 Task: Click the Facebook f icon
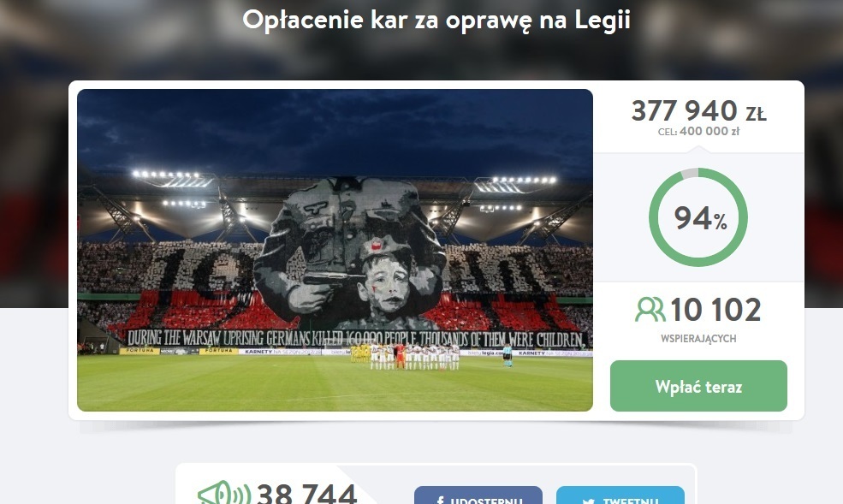tap(440, 501)
